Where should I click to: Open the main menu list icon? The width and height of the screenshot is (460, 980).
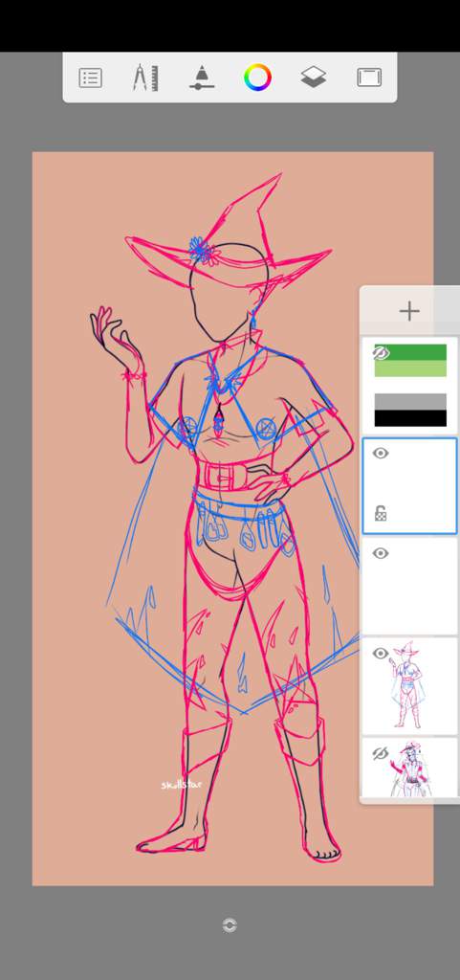point(91,78)
